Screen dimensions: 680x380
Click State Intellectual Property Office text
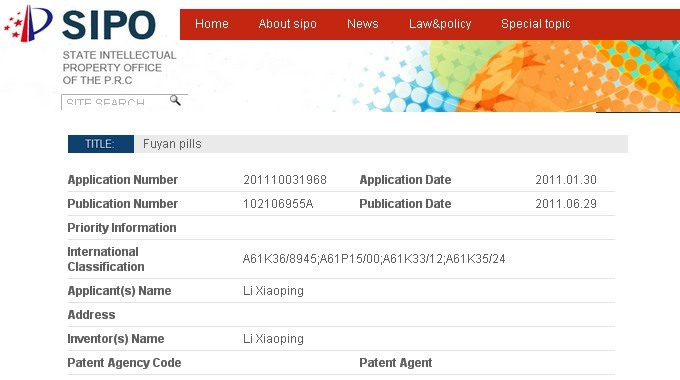click(x=119, y=68)
